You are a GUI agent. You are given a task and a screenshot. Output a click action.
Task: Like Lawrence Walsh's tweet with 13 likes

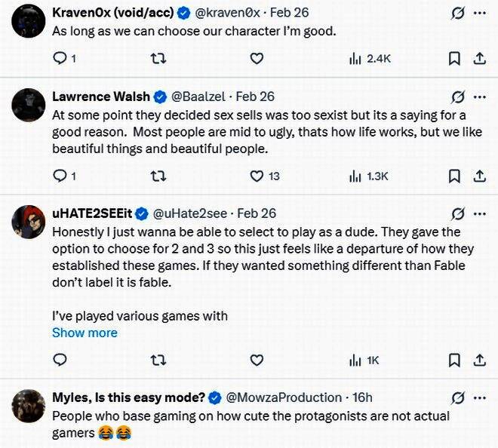pos(257,176)
